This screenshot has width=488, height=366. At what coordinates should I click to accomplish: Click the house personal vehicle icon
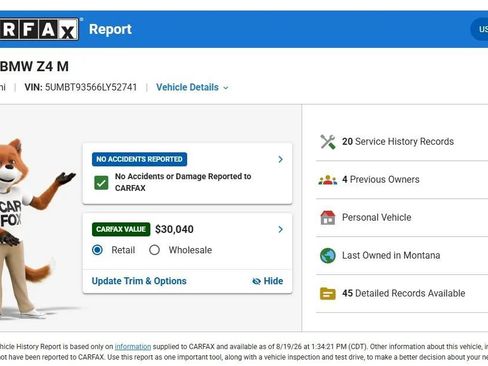(328, 218)
